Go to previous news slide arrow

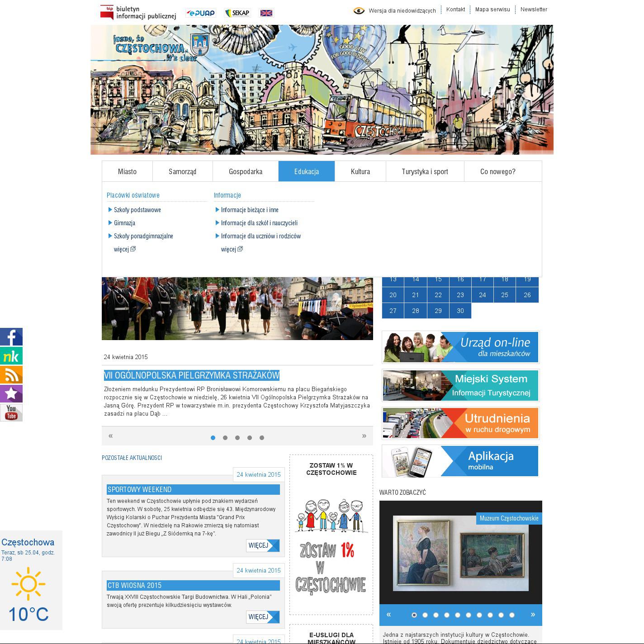(x=111, y=436)
